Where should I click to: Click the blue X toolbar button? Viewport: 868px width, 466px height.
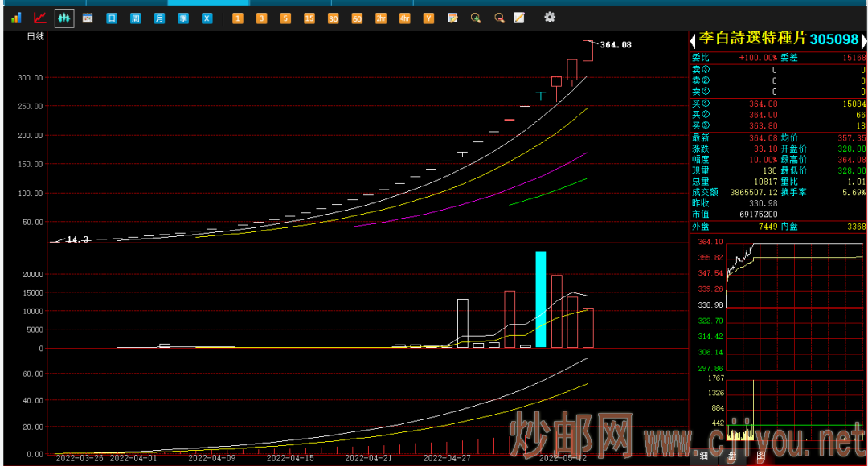pos(207,18)
